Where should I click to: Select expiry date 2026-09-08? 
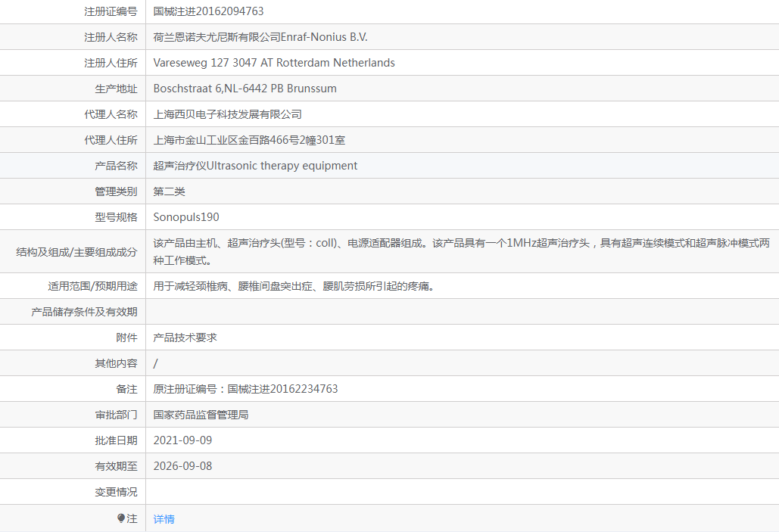(x=183, y=467)
